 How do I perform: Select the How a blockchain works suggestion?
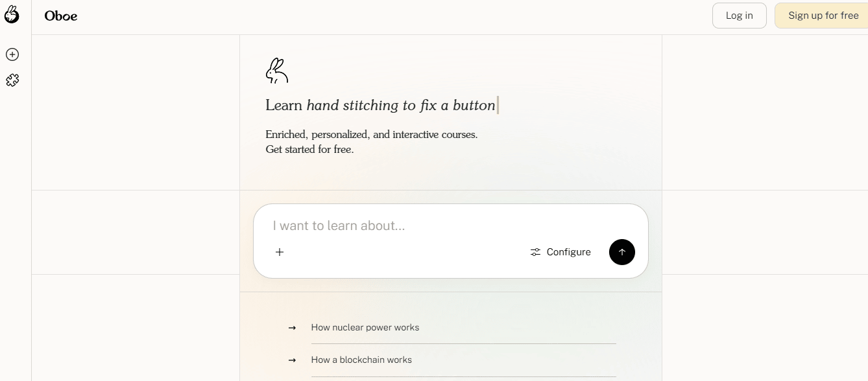click(x=361, y=360)
